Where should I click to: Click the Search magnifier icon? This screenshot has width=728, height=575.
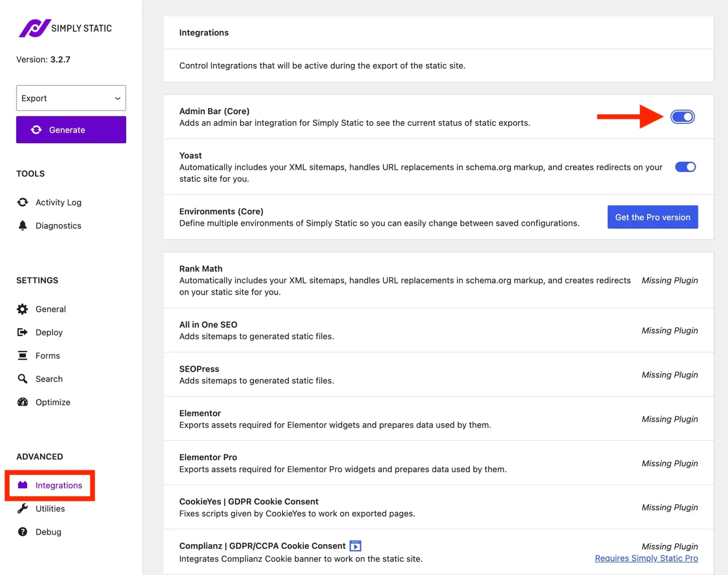(x=23, y=379)
